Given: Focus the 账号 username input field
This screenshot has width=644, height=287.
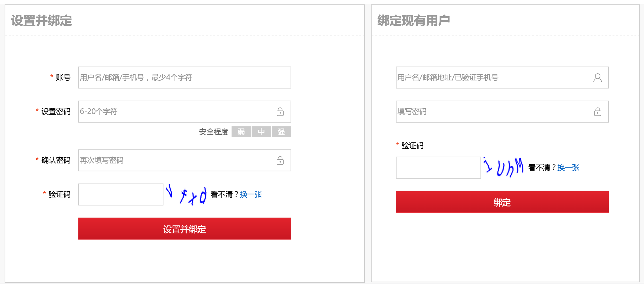Looking at the screenshot, I should (x=185, y=77).
